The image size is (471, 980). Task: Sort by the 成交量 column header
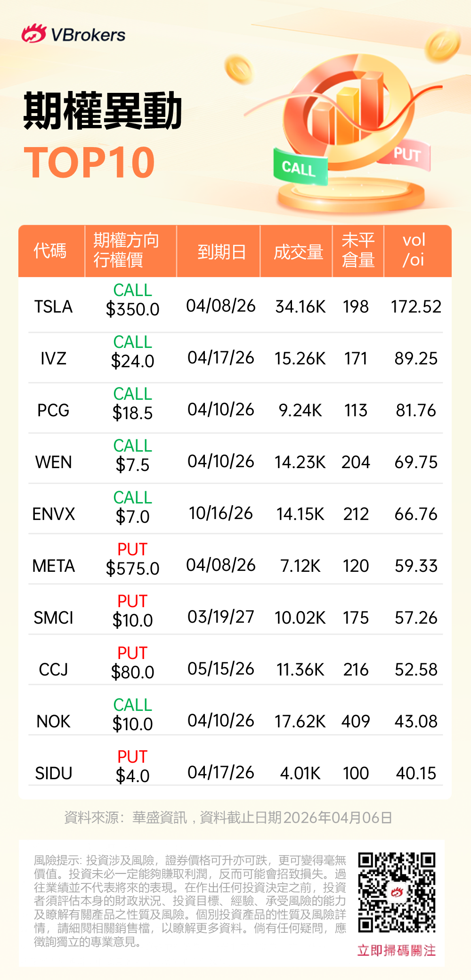[298, 252]
